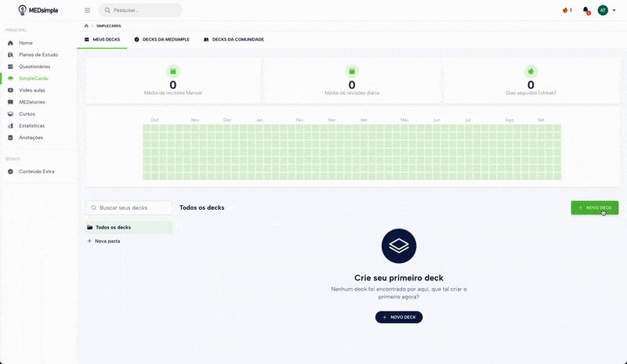
Task: Click the search magnifier icon in top bar
Action: coord(107,10)
